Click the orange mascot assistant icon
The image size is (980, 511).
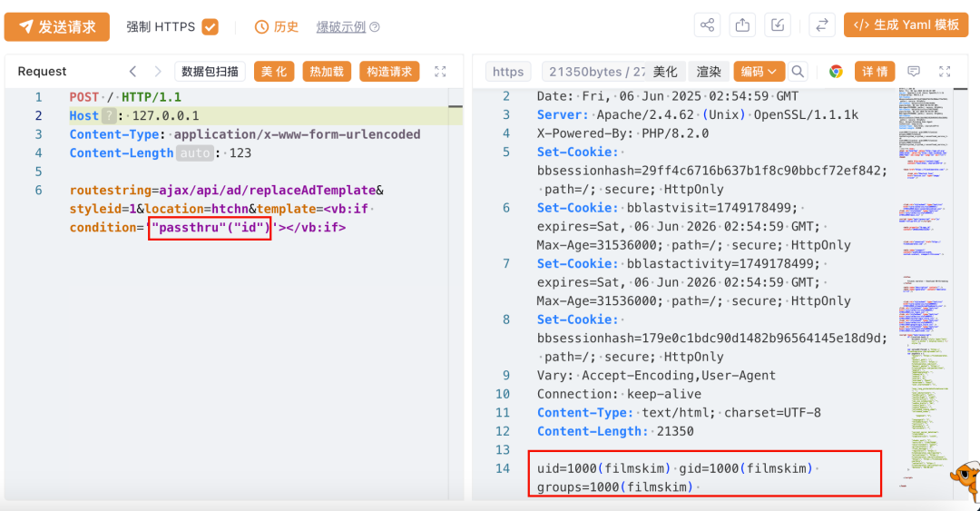(965, 480)
